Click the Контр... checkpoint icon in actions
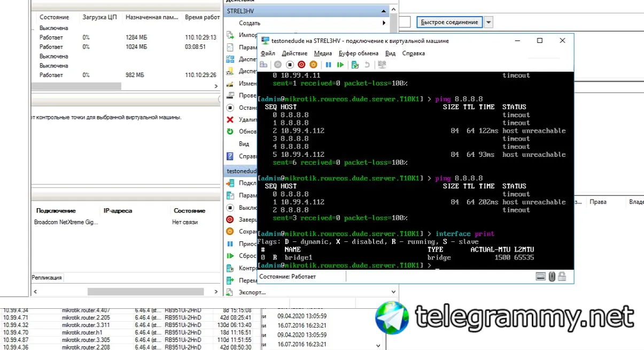 [x=230, y=268]
